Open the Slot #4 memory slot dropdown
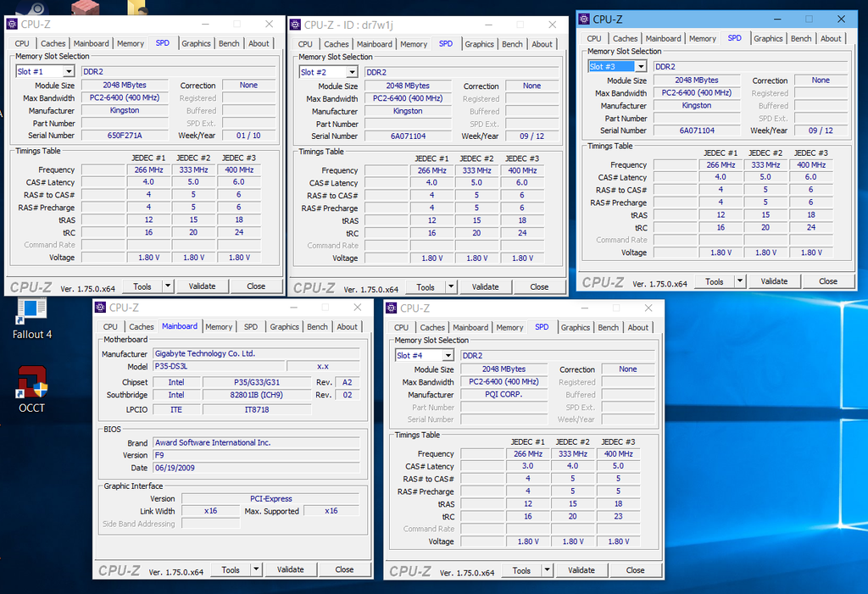868x594 pixels. pyautogui.click(x=448, y=355)
